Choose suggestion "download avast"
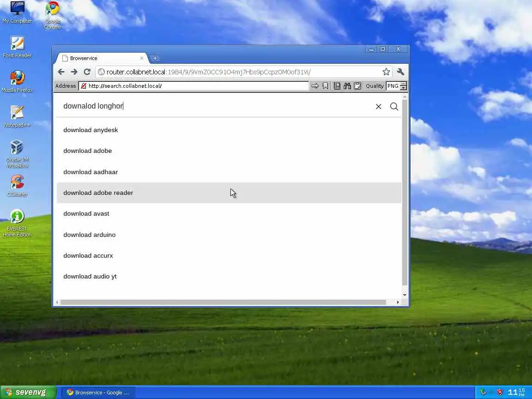This screenshot has width=532, height=399. 229,213
